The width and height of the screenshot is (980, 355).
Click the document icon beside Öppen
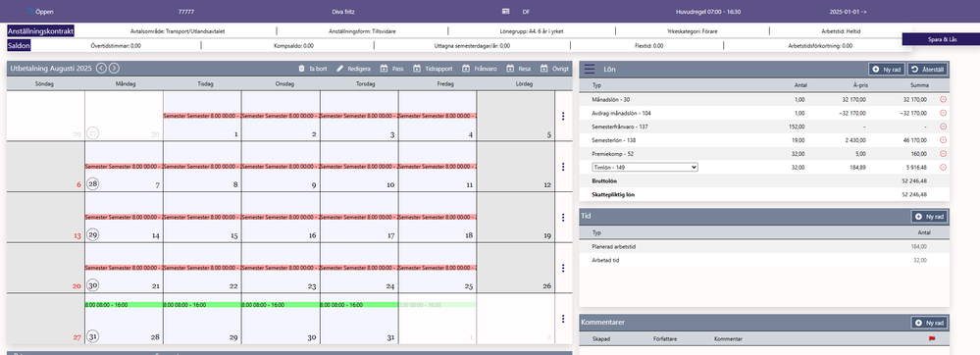(x=29, y=11)
